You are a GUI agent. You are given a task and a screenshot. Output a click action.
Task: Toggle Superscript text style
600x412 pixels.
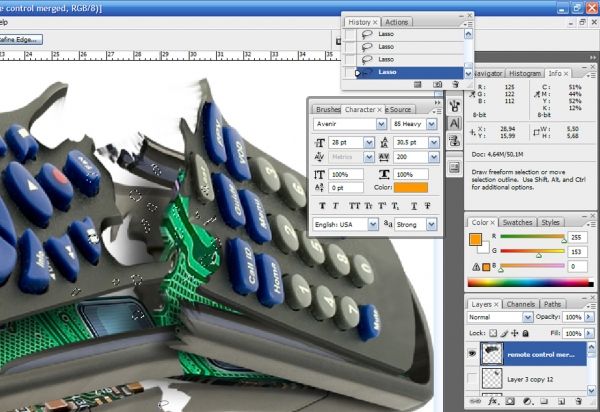382,206
